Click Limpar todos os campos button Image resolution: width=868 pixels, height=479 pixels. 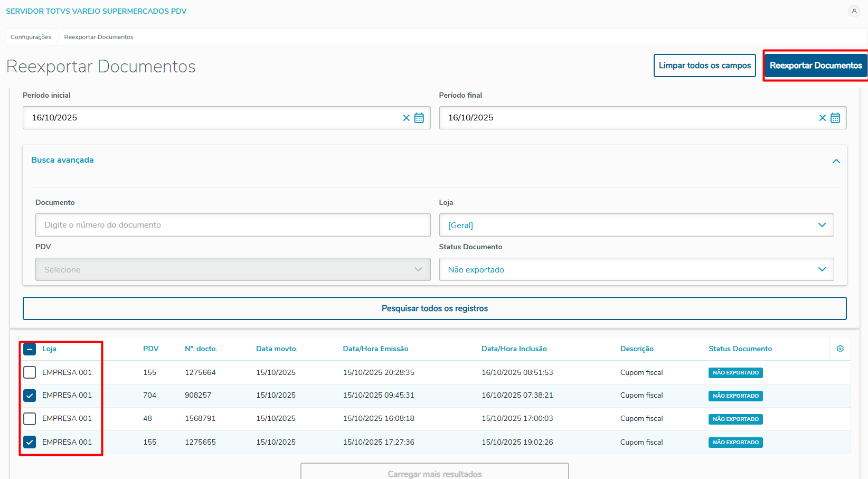705,65
